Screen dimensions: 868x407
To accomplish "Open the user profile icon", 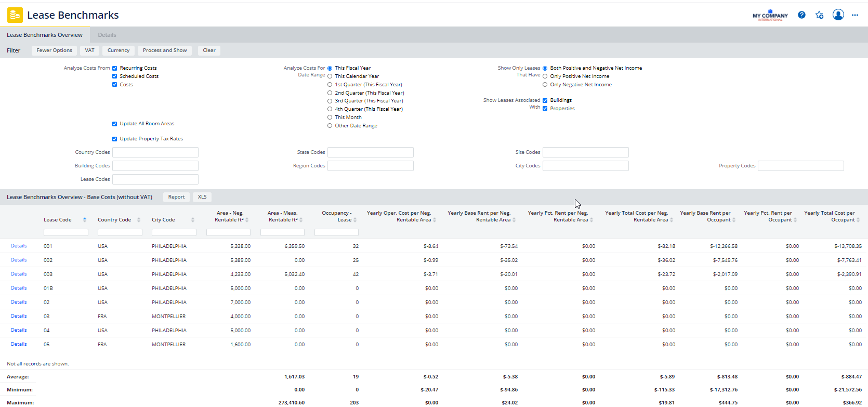I will tap(838, 15).
